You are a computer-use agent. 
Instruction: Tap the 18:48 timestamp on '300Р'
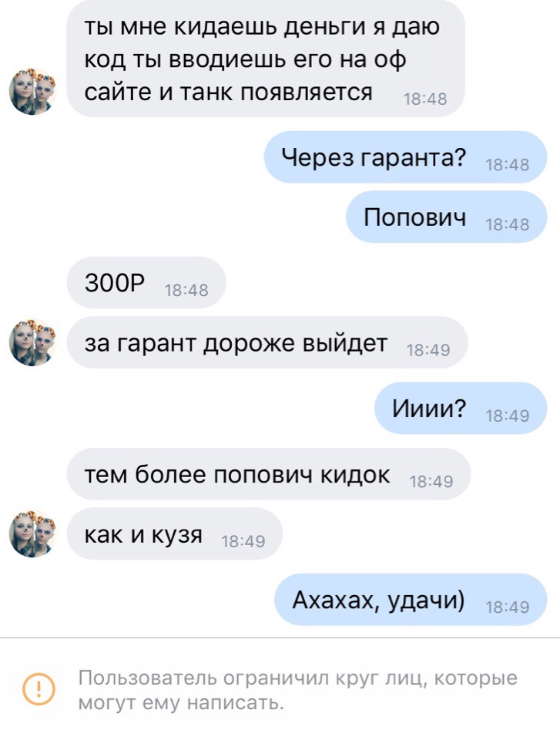pos(186,290)
